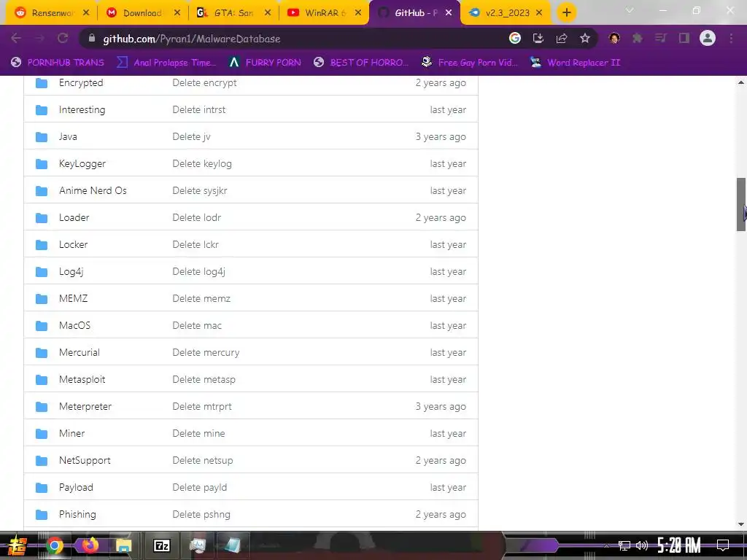Open the Mercurial folder
747x560 pixels.
coord(79,353)
